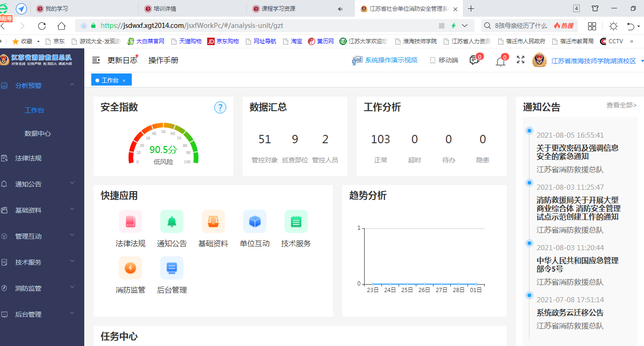Image resolution: width=644 pixels, height=346 pixels.
Task: Mute the audio on 课程学习资源 tab
Action: (340, 9)
